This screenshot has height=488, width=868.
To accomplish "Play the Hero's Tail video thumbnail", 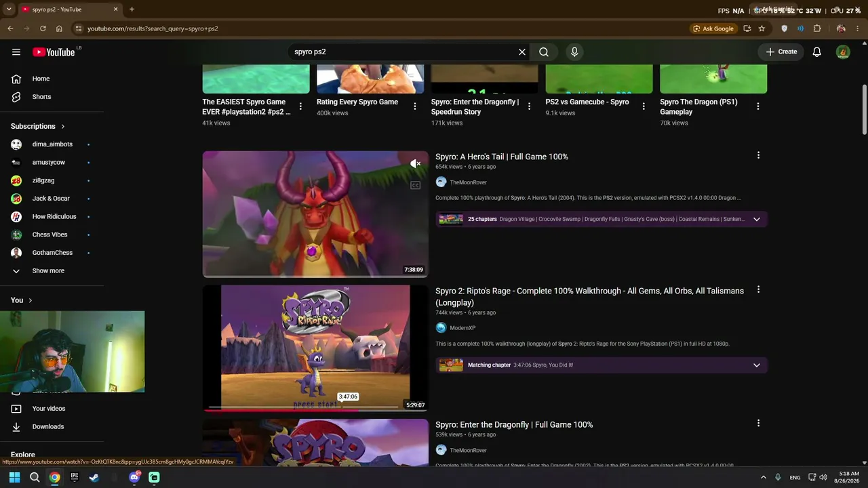I will [x=315, y=214].
